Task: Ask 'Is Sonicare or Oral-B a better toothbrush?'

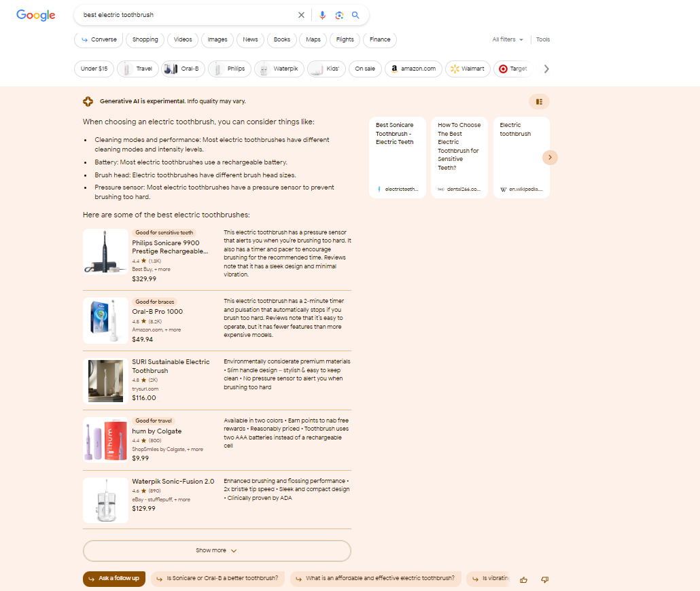Action: [x=218, y=579]
